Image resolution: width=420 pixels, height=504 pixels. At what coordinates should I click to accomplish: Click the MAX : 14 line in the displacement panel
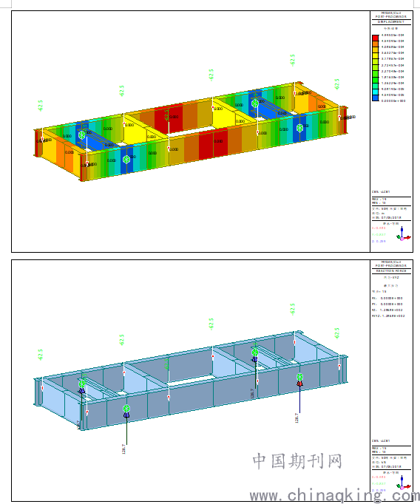pos(379,200)
